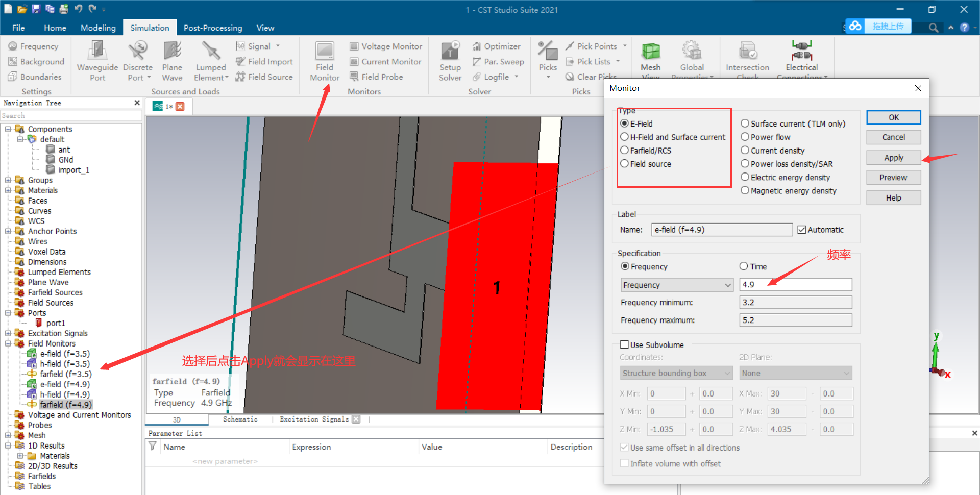Switch to the Home ribbon tab
980x495 pixels.
tap(55, 28)
